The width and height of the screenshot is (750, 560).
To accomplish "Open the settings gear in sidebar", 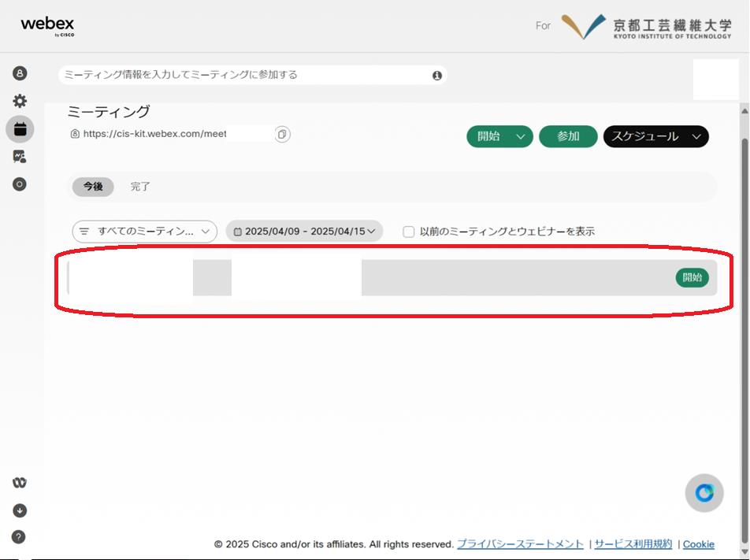I will click(20, 101).
